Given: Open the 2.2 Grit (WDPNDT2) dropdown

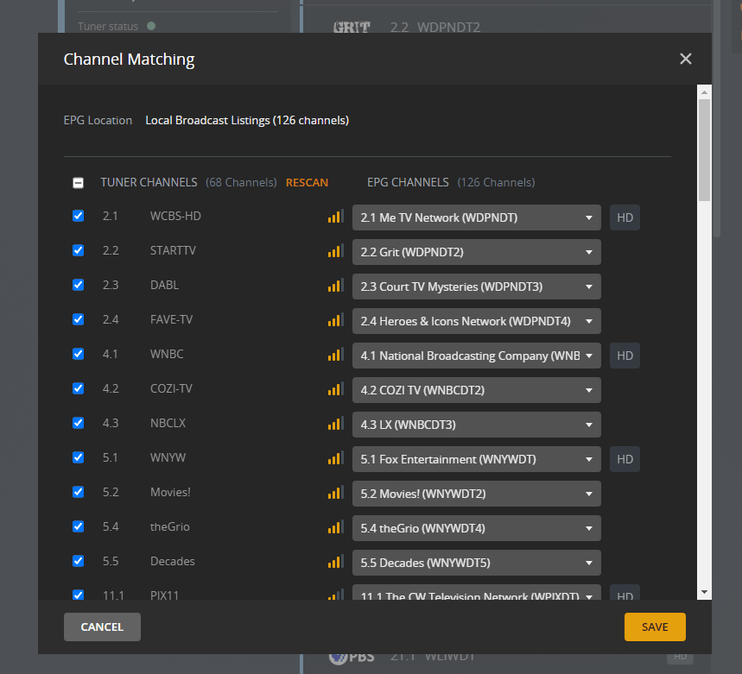Looking at the screenshot, I should click(x=477, y=252).
